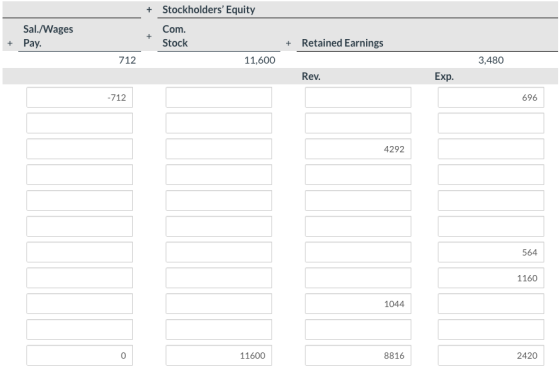The width and height of the screenshot is (560, 382).
Task: Select the Com. Stock total field showing 11600
Action: 219,355
